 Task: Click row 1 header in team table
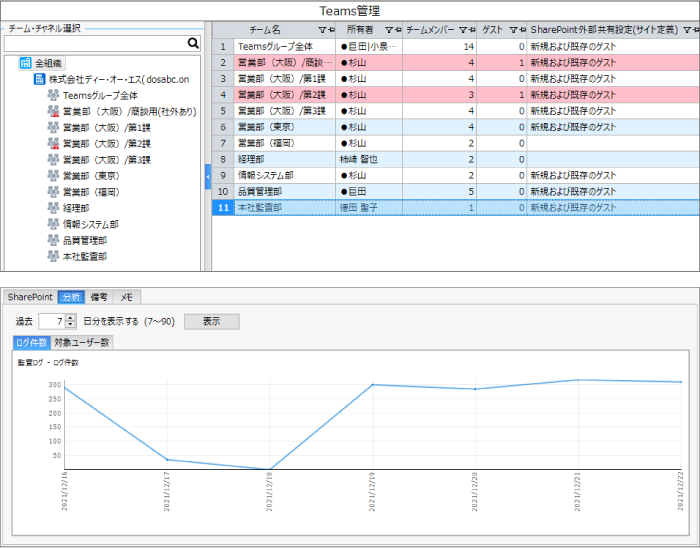223,46
